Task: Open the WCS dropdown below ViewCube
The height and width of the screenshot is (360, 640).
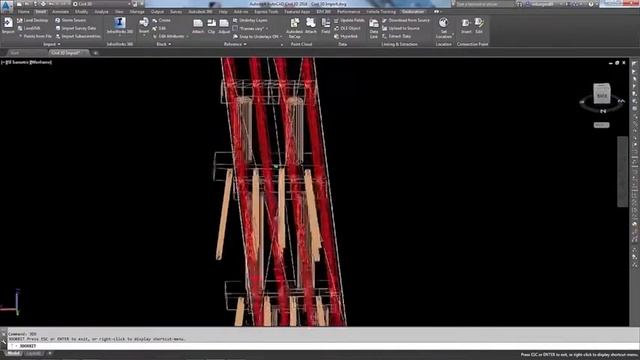Action: pos(601,125)
